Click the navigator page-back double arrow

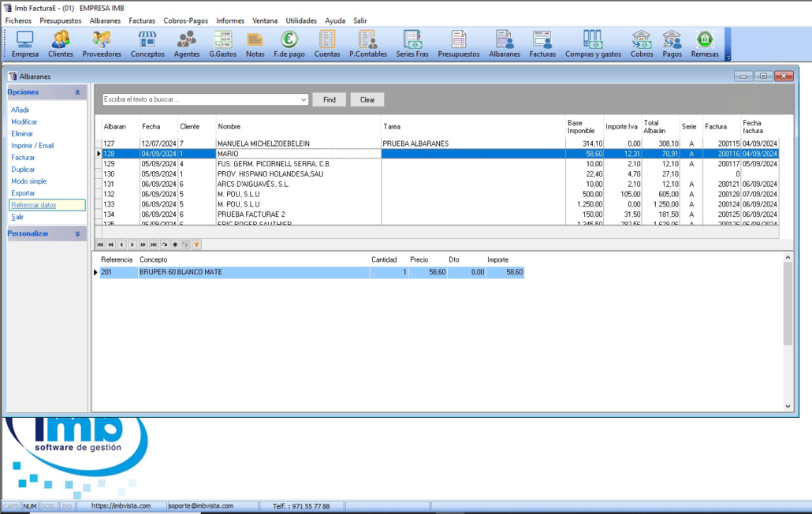coord(111,244)
